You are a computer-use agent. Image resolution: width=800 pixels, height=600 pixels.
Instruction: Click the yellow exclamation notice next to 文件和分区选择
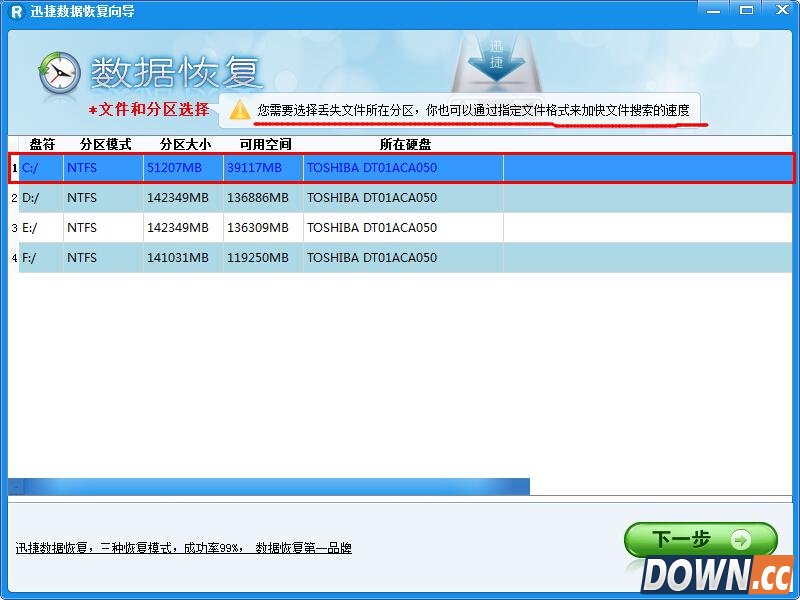coord(239,111)
